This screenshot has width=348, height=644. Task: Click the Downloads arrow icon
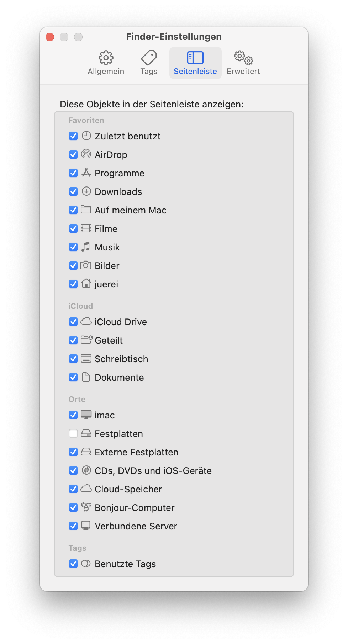point(86,191)
